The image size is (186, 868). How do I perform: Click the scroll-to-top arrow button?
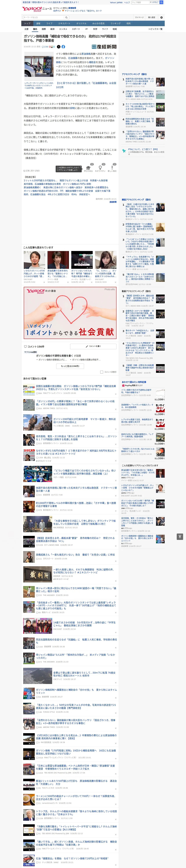point(180,536)
